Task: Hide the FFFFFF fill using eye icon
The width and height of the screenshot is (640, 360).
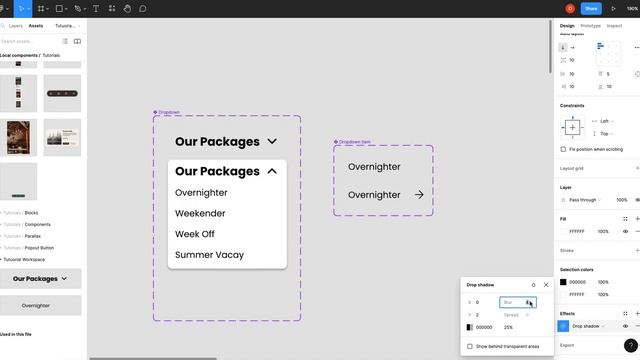Action: click(x=625, y=231)
